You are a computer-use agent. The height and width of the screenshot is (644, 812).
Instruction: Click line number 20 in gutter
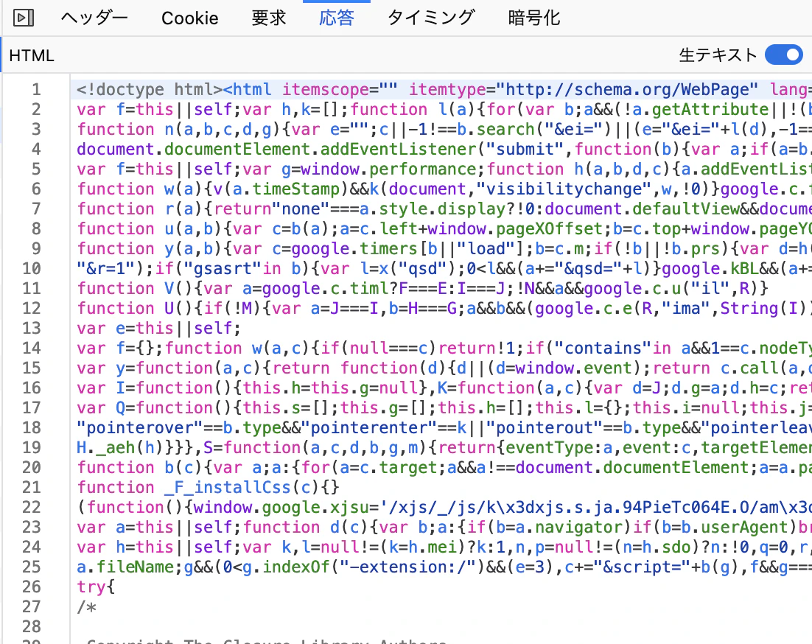32,467
